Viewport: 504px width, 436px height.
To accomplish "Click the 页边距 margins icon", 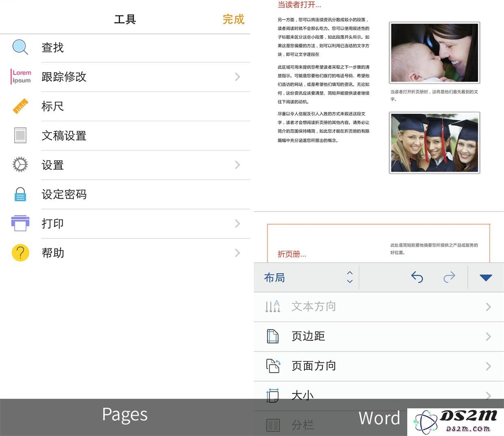I will coord(273,336).
